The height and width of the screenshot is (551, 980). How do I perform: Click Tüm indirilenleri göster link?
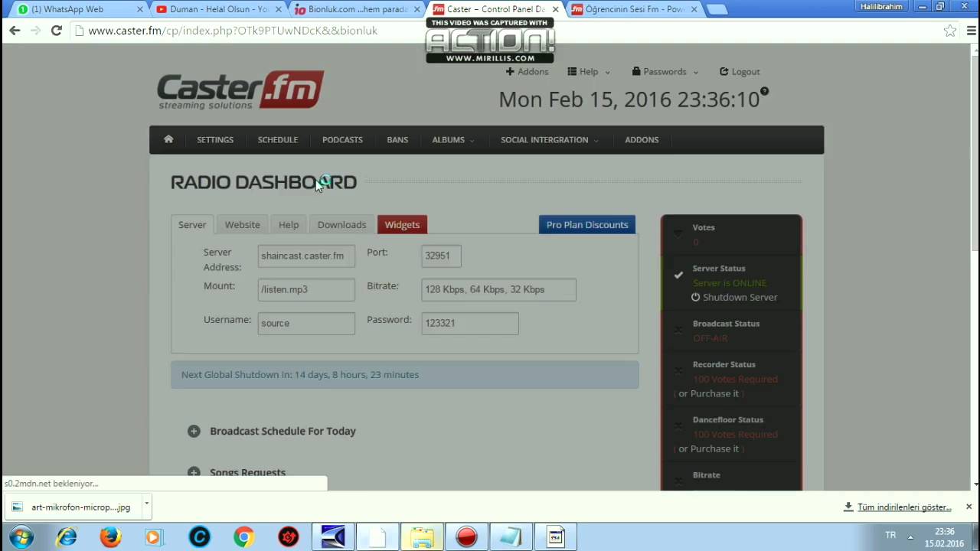pyautogui.click(x=904, y=507)
